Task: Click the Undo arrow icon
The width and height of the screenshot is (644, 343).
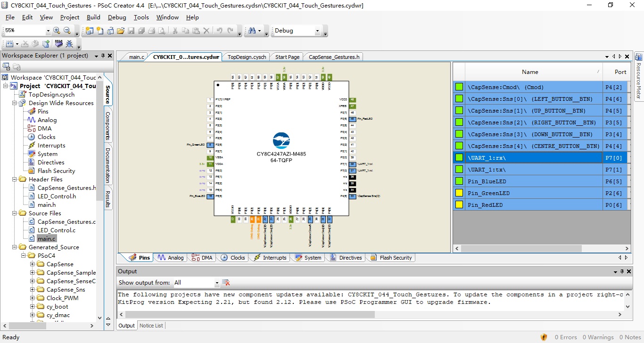Action: pyautogui.click(x=220, y=31)
